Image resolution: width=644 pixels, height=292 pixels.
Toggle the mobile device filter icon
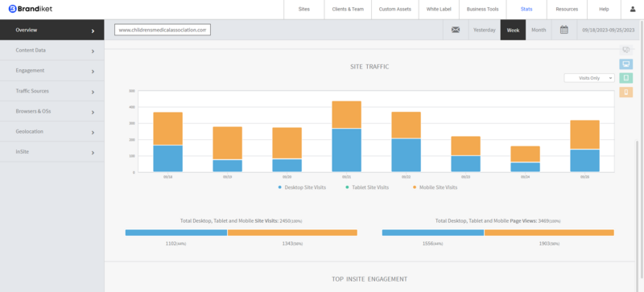tap(626, 92)
